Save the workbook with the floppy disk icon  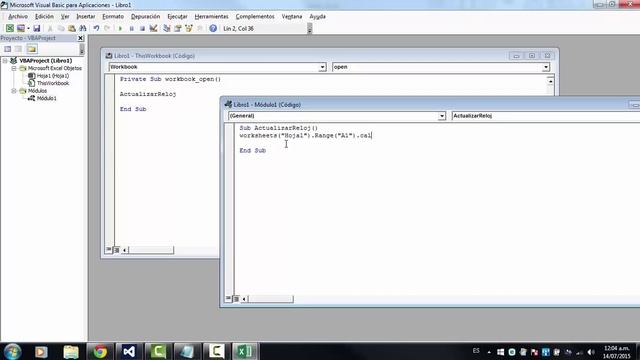coord(37,28)
